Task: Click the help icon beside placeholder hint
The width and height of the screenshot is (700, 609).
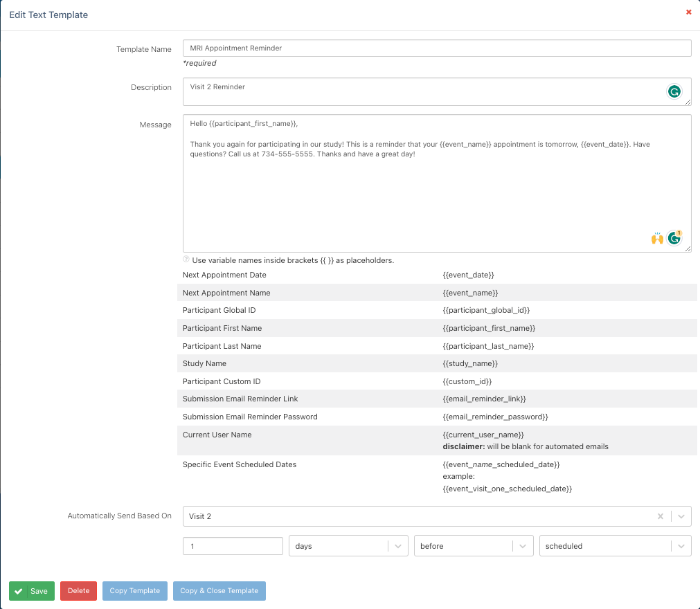Action: tap(186, 260)
